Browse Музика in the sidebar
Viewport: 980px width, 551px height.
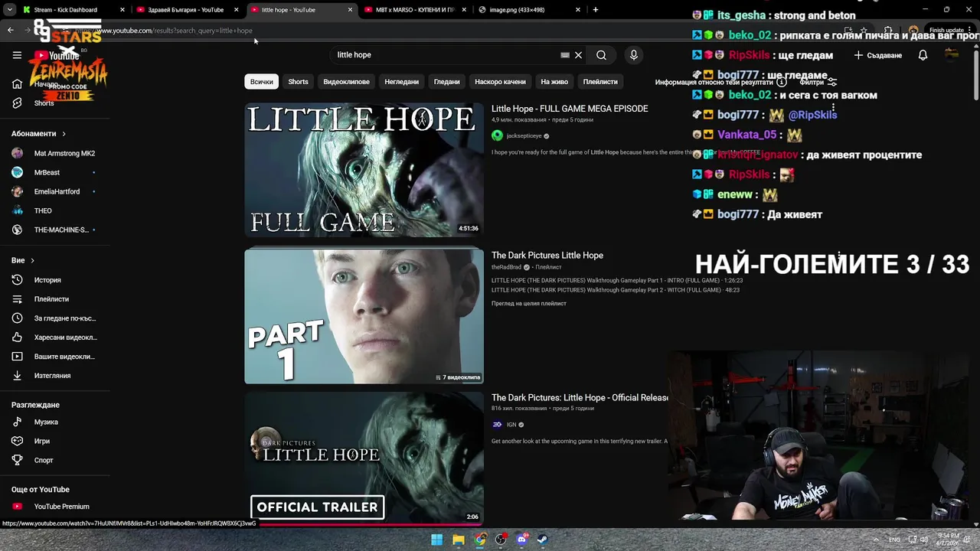46,422
